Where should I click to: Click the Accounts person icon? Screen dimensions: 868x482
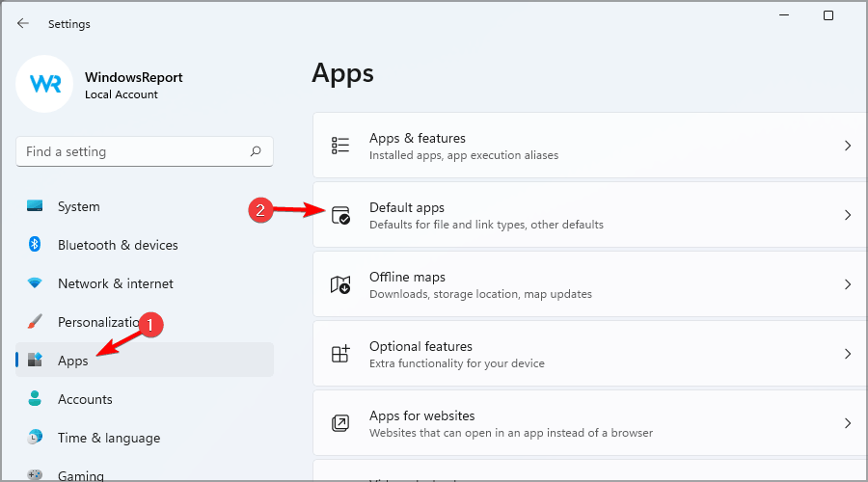tap(36, 399)
